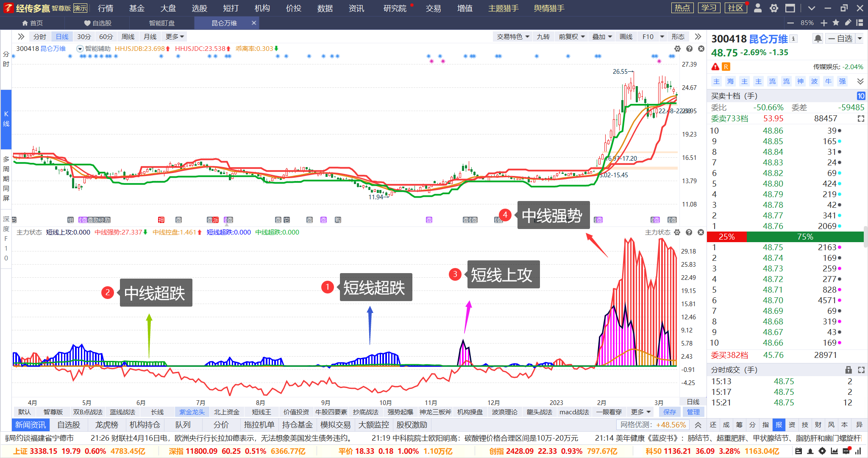
Task: Select 紫金龙头 indicator template
Action: coord(192,412)
